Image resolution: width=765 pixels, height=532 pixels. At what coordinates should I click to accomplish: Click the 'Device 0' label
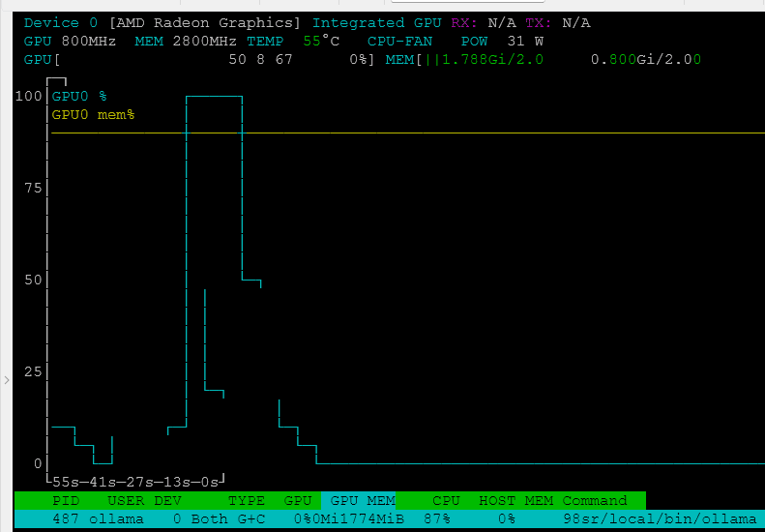pyautogui.click(x=61, y=23)
